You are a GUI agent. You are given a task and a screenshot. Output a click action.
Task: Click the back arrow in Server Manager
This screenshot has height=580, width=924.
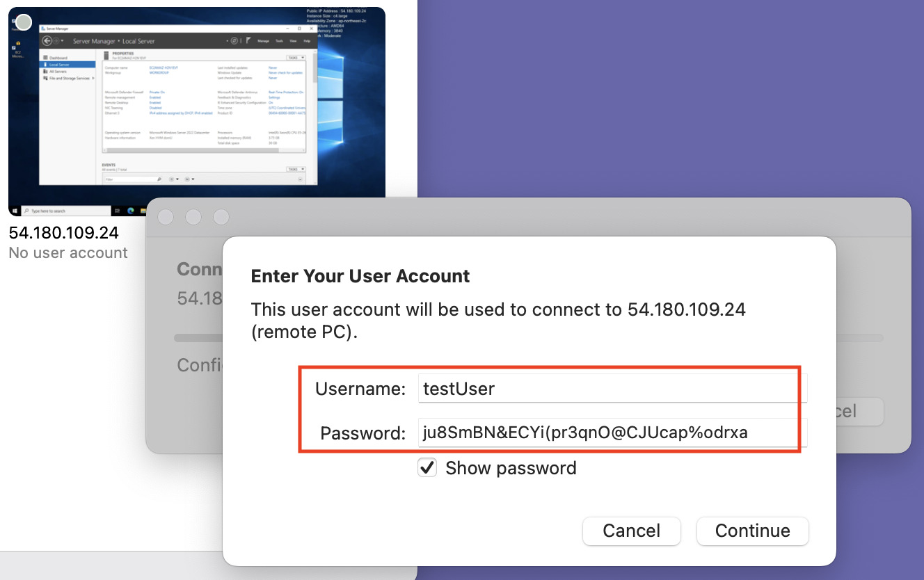[x=47, y=40]
